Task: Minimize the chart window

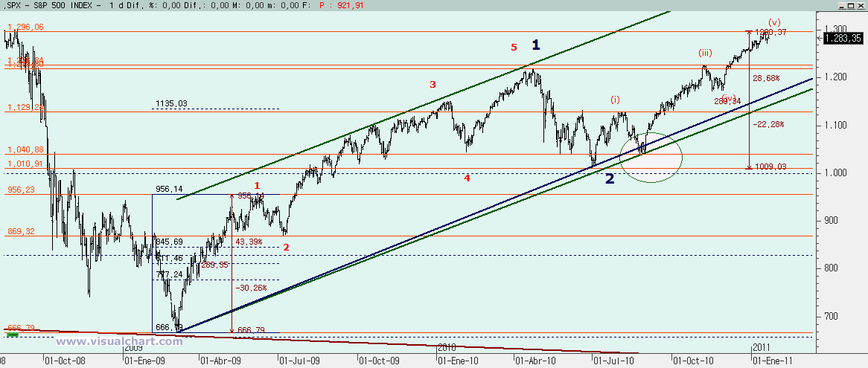Action: pyautogui.click(x=843, y=4)
